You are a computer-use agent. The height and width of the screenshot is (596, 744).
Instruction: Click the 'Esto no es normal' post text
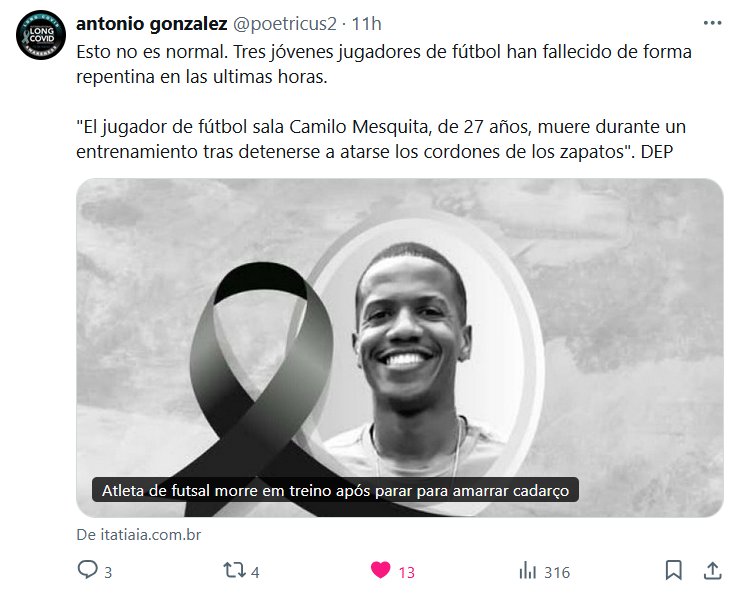point(384,64)
